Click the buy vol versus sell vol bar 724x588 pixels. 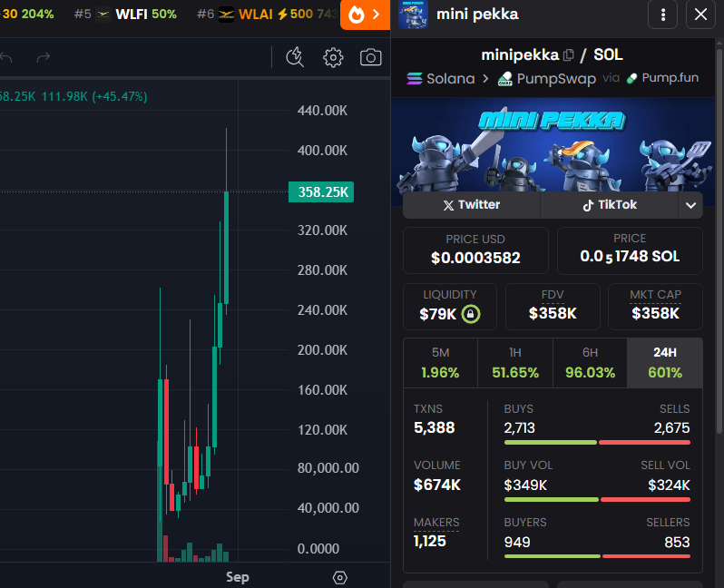click(x=597, y=499)
